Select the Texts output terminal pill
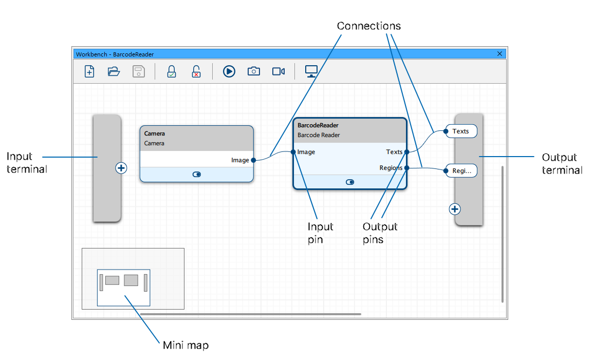594x364 pixels. 461,131
